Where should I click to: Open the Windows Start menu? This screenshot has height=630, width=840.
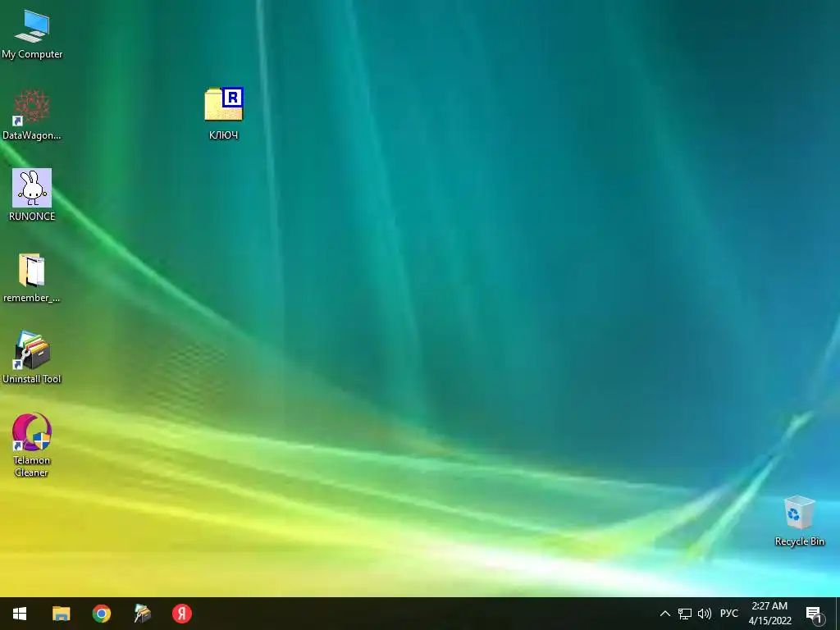click(20, 614)
